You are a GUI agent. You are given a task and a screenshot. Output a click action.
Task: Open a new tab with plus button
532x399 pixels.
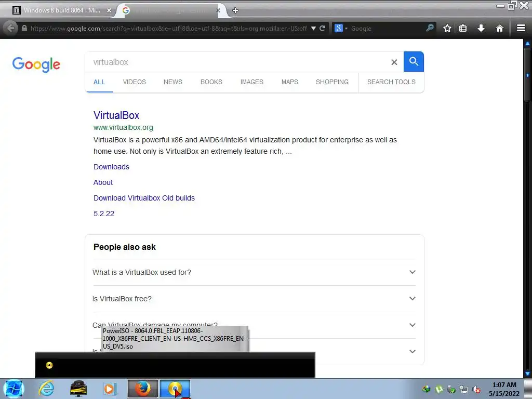pos(235,10)
